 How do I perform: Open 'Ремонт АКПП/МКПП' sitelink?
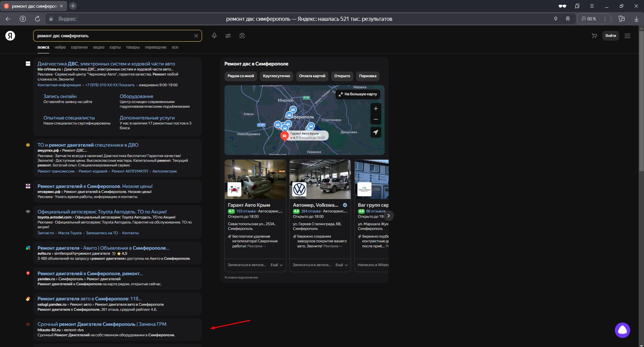130,171
